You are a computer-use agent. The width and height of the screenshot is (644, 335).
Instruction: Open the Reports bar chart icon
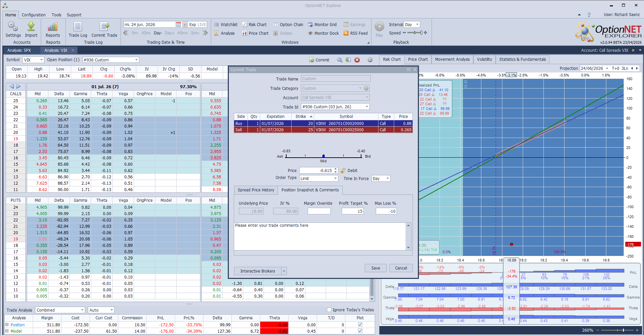(53, 27)
